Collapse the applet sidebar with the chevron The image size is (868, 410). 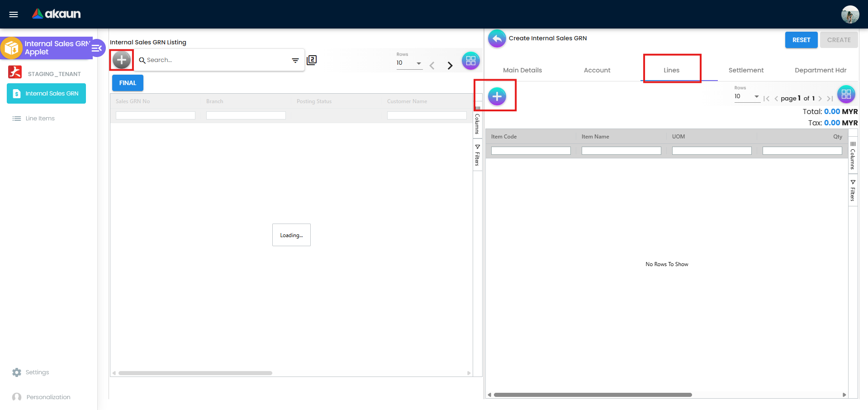(x=96, y=48)
